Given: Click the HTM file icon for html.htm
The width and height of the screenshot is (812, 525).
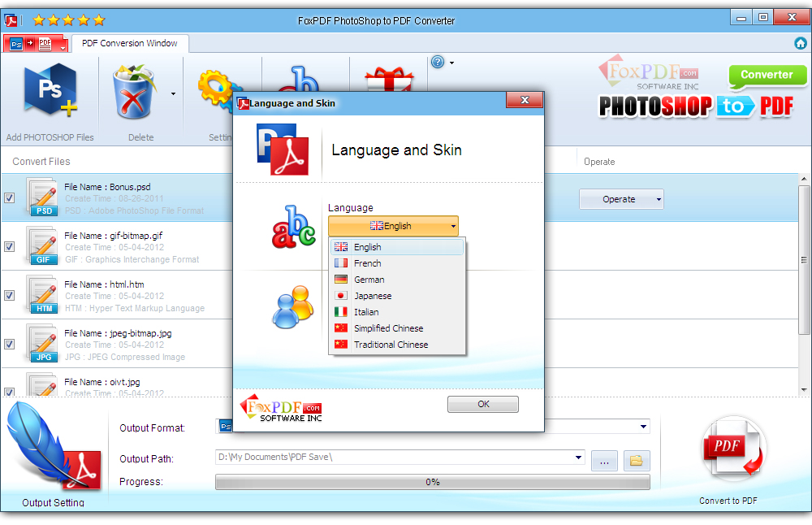Looking at the screenshot, I should click(x=43, y=294).
